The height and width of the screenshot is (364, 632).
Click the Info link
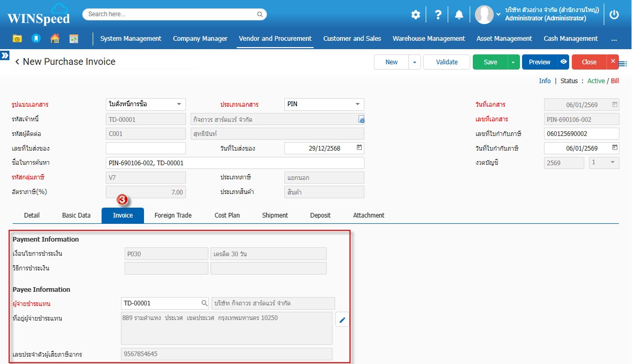tap(545, 81)
